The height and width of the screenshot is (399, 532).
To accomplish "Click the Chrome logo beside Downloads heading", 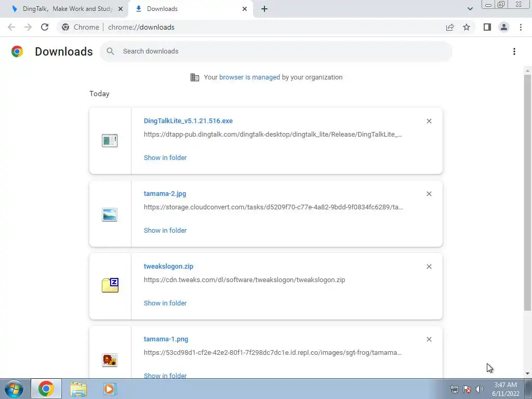I will [17, 51].
